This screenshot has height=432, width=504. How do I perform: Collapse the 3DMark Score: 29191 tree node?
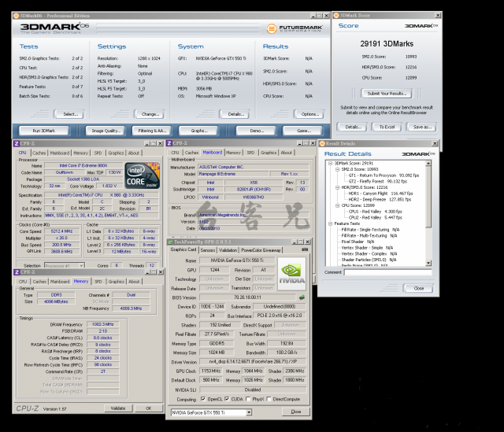coord(330,163)
